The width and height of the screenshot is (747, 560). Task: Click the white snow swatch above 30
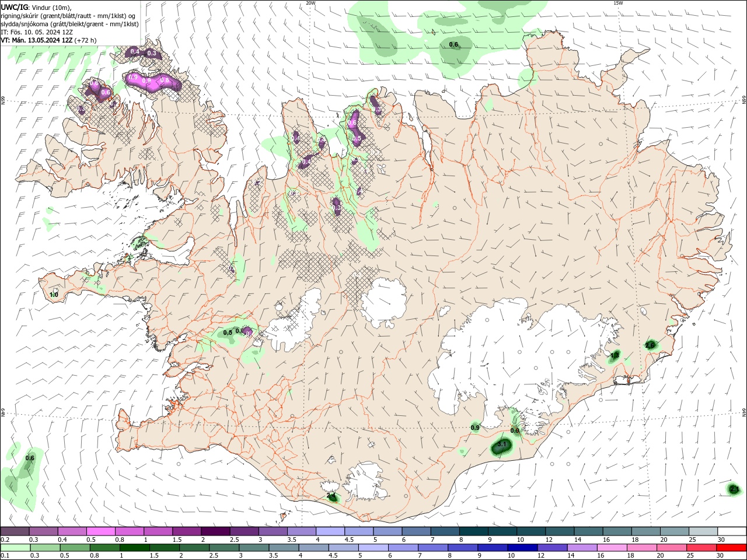click(731, 531)
